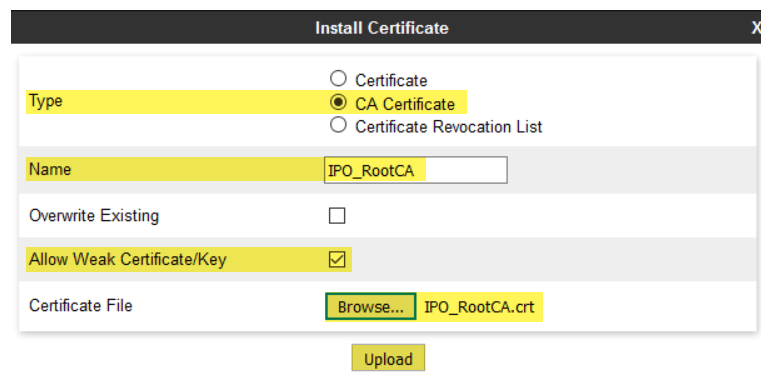This screenshot has width=775, height=381.
Task: Click the Allow Weak Certificate/Key label
Action: coord(128,259)
